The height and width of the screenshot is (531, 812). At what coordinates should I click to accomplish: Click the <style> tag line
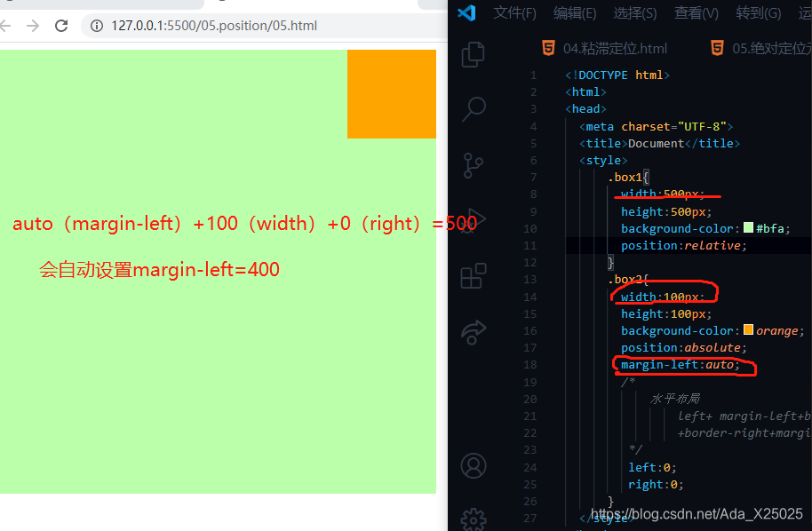[x=603, y=161]
